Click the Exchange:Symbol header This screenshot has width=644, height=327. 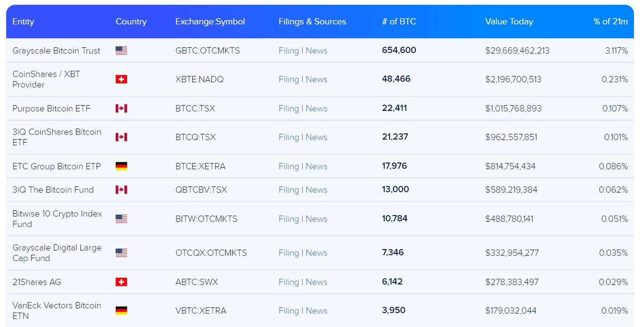coord(209,21)
